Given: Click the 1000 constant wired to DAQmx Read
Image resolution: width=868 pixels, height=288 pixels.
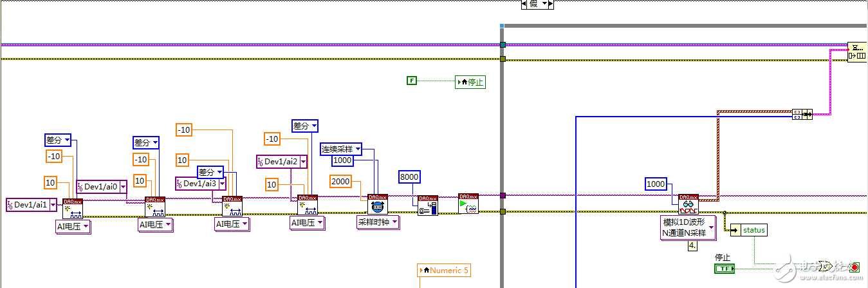Looking at the screenshot, I should tap(656, 184).
